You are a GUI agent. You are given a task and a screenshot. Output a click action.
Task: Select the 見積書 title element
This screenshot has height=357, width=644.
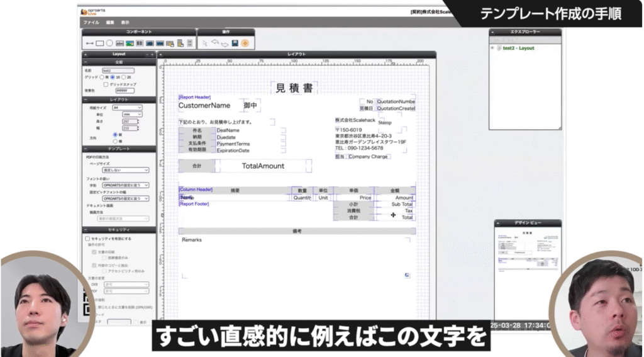coord(294,88)
